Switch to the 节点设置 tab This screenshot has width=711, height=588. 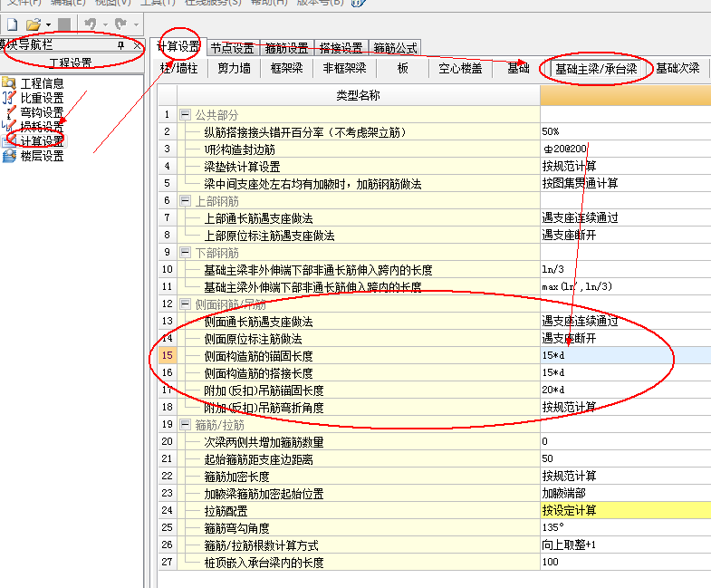click(232, 48)
